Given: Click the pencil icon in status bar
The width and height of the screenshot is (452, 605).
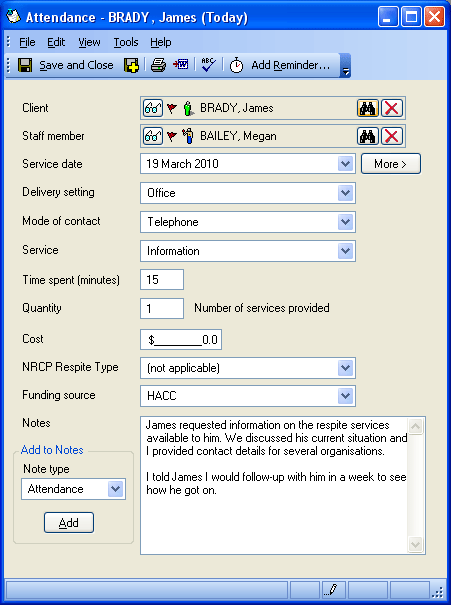Looking at the screenshot, I should tap(331, 589).
